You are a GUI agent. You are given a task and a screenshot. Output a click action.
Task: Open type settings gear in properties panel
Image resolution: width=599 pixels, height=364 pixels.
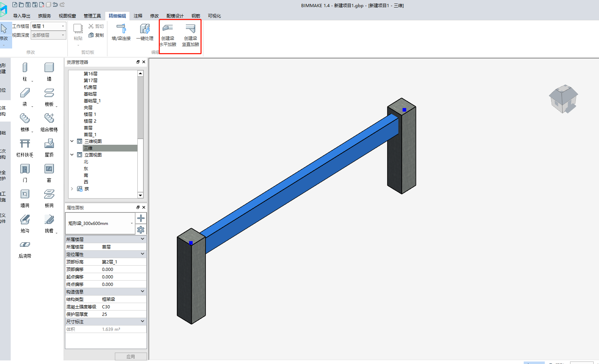pyautogui.click(x=141, y=230)
